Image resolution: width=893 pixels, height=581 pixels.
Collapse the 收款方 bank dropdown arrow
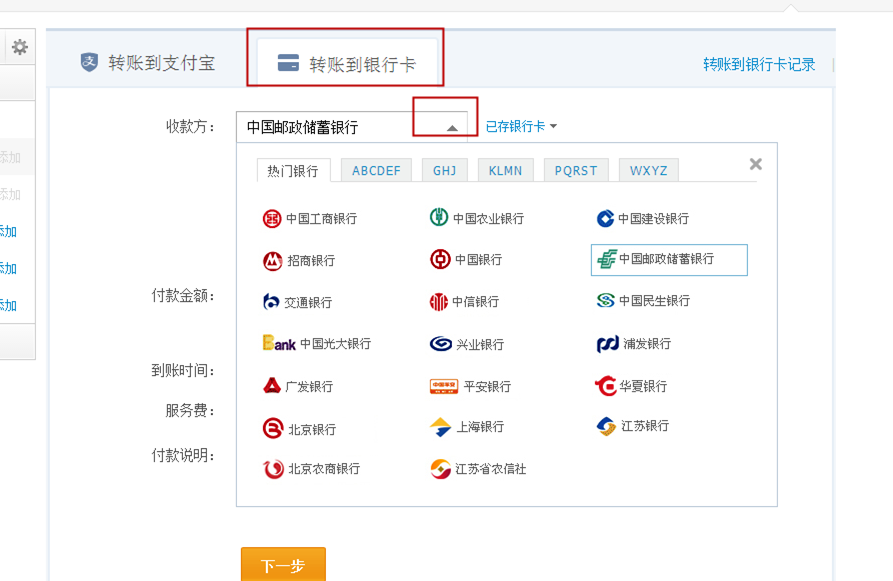pyautogui.click(x=452, y=128)
